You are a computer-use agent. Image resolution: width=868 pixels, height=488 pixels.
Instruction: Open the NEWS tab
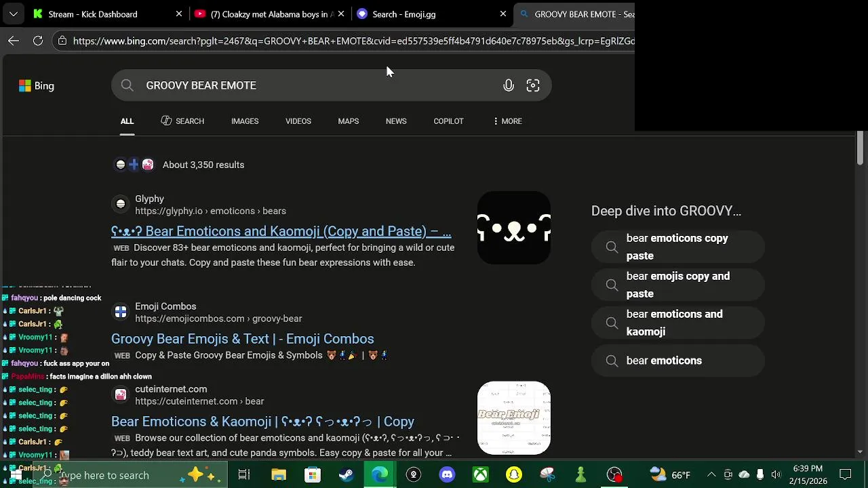tap(396, 121)
